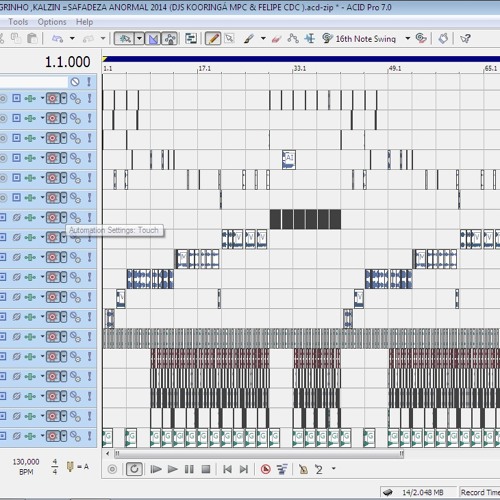Viewport: 500px width, 500px height.
Task: Go to start of project
Action: (227, 469)
